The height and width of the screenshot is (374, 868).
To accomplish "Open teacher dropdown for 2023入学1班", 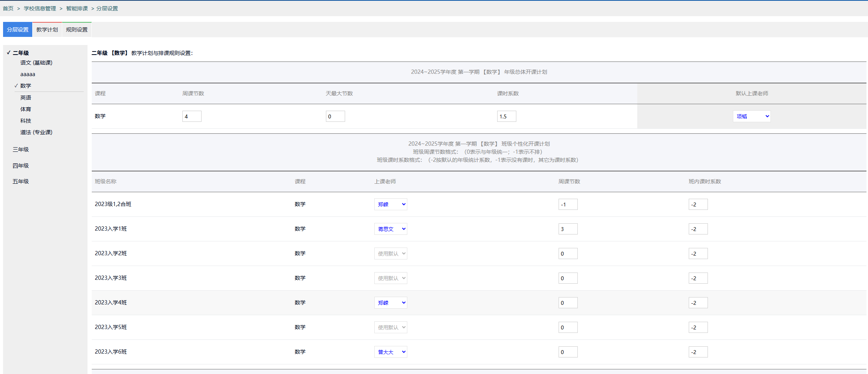I will coord(390,229).
